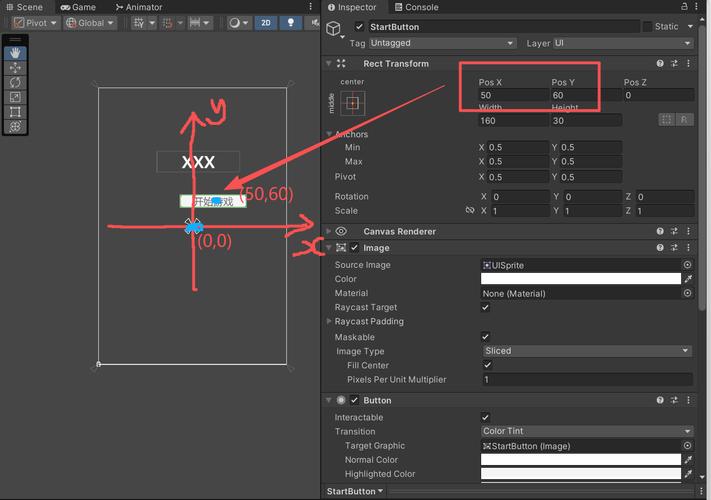The width and height of the screenshot is (711, 500).
Task: Select the Move tool in scene toolbar
Action: pyautogui.click(x=16, y=67)
